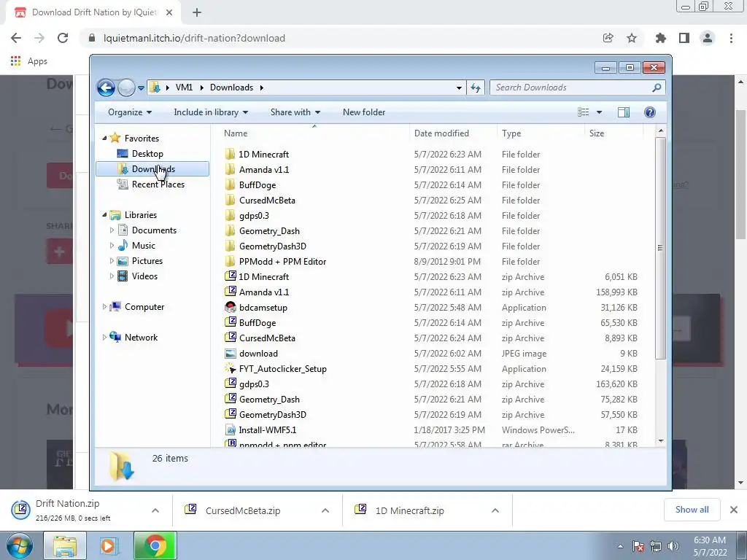The image size is (747, 560).
Task: Sort files by Date modified column
Action: tap(453, 133)
